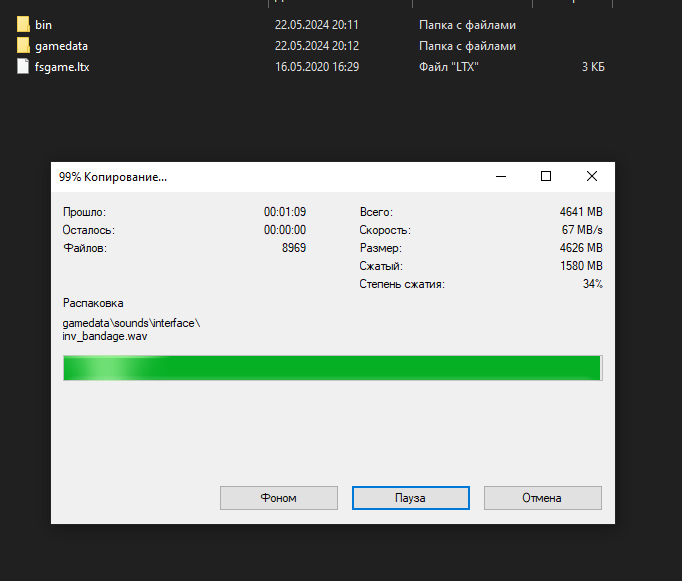This screenshot has width=682, height=581.
Task: Click elapsed time value 00:01:09
Action: pyautogui.click(x=285, y=212)
